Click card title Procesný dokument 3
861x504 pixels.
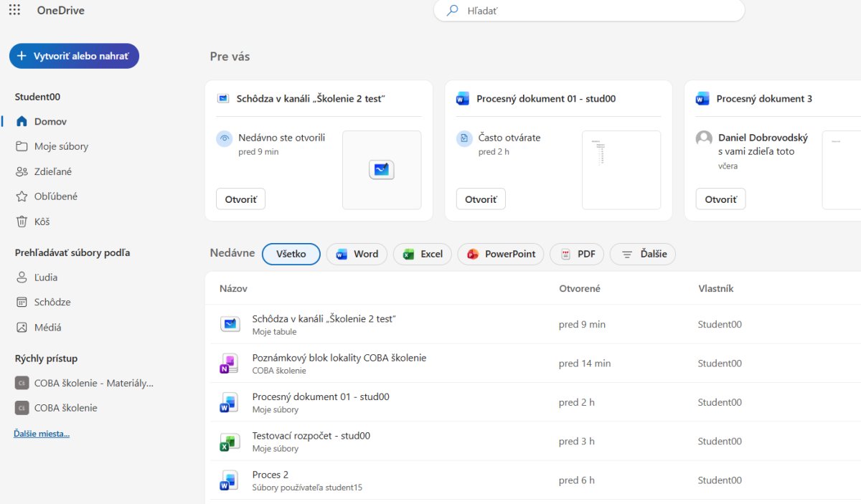764,99
